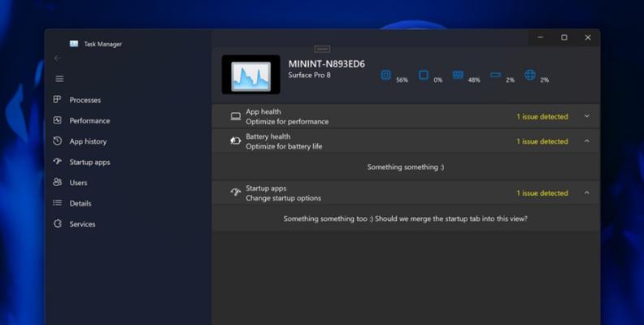Click App health issue detected status
Viewport: 644px width, 325px height.
point(542,116)
